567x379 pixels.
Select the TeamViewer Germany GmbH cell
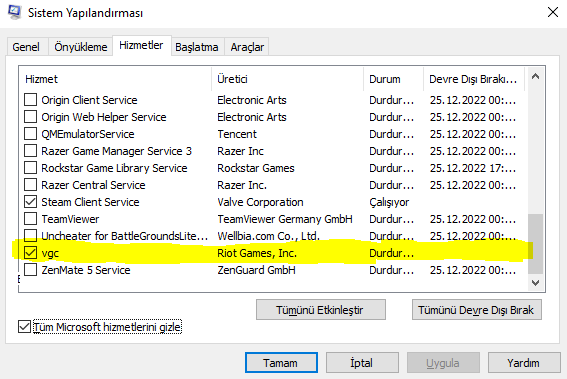click(x=285, y=219)
